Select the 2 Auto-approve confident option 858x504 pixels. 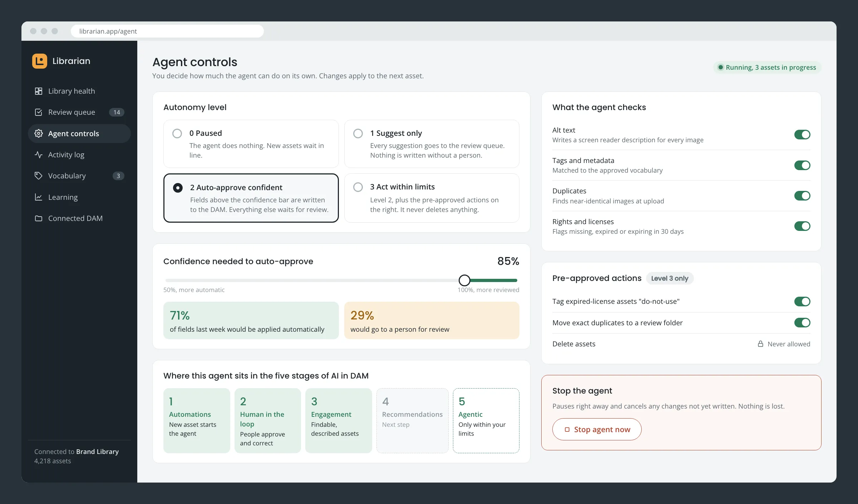pos(251,198)
